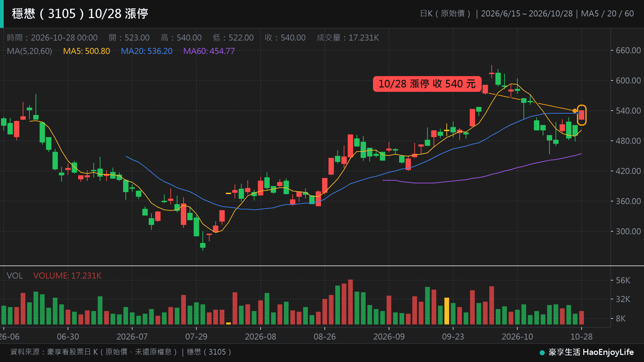Click the 低：522.00 low price value
The height and width of the screenshot is (362, 644).
coord(233,38)
